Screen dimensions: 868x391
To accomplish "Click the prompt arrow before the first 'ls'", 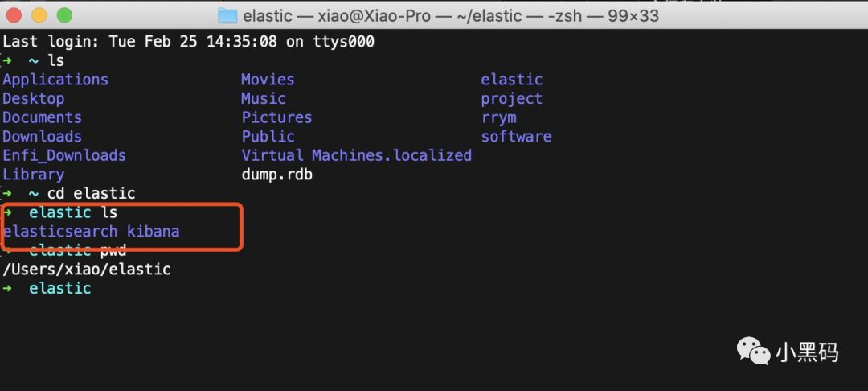I will coord(7,60).
